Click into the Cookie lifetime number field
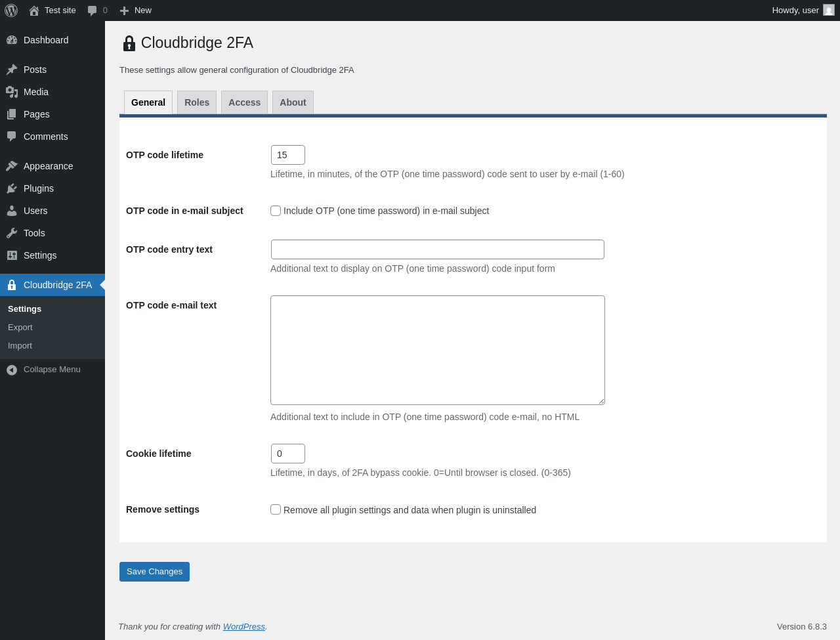 (x=287, y=454)
